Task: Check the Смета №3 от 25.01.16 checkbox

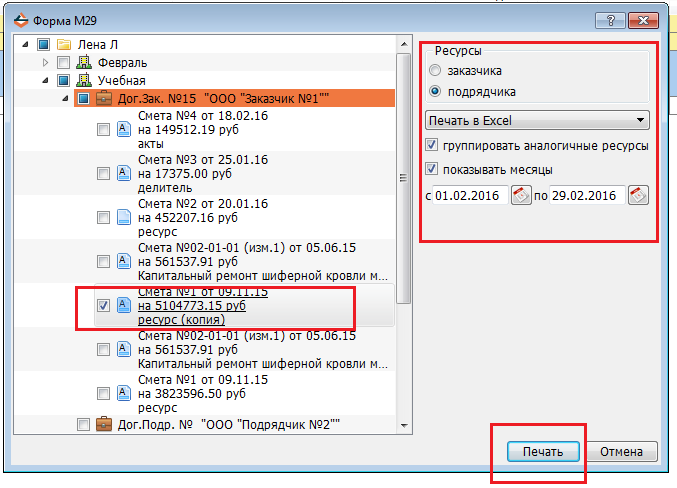Action: [x=103, y=174]
